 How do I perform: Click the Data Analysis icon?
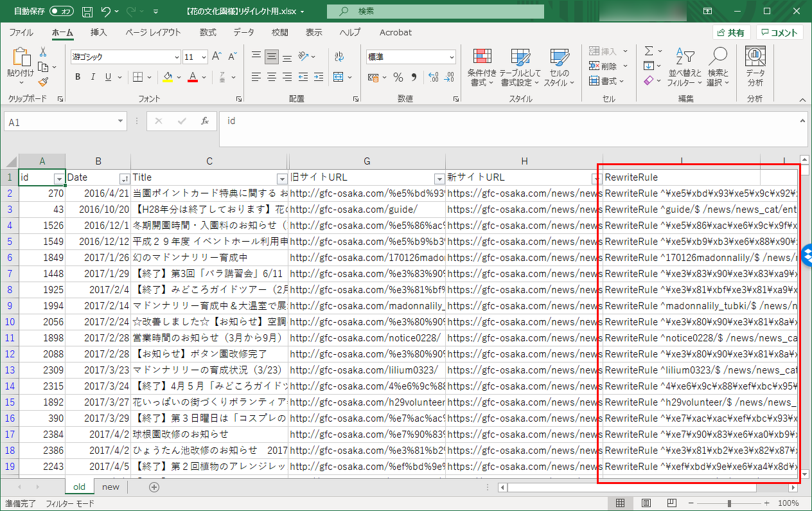pyautogui.click(x=755, y=67)
